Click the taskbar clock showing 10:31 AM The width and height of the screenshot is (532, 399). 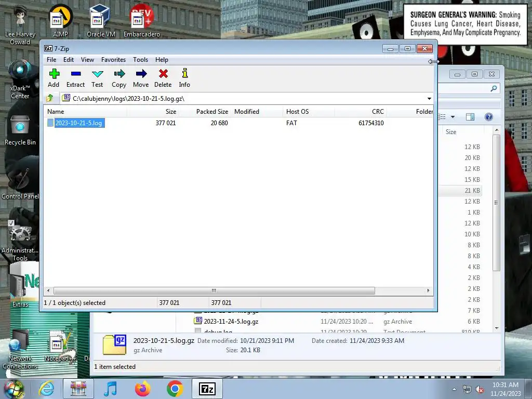tap(505, 389)
